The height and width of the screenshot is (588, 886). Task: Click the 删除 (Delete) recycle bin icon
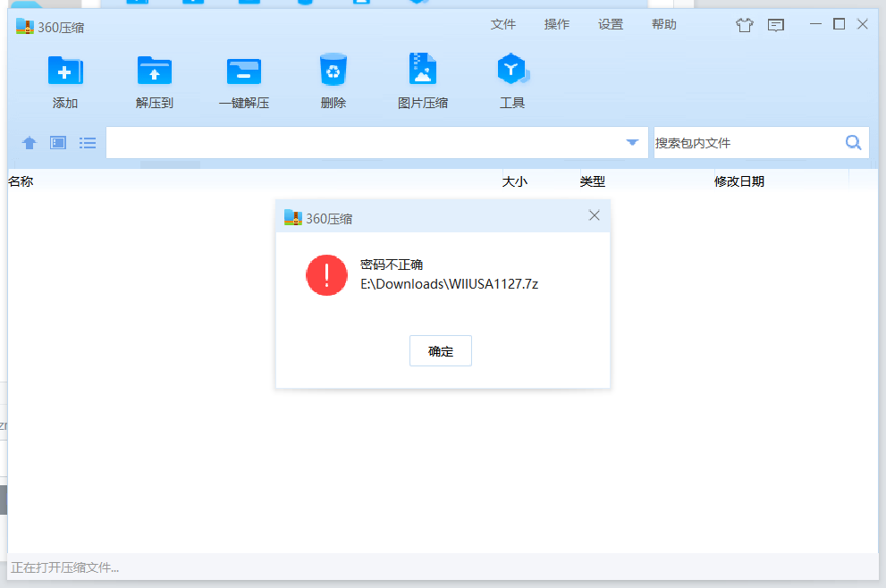coord(333,70)
